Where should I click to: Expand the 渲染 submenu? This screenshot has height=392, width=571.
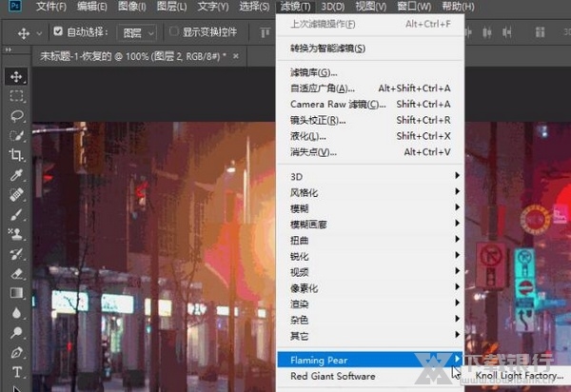pyautogui.click(x=370, y=304)
